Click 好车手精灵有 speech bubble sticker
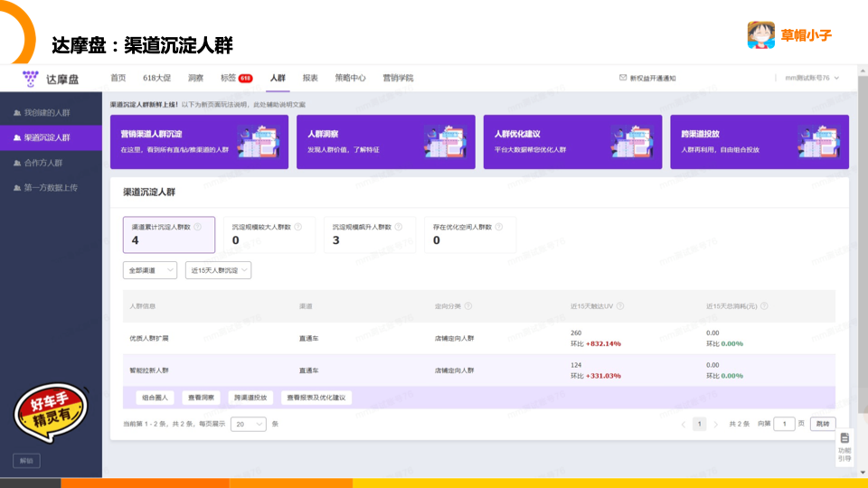Screen dimensions: 868x488 [51, 412]
